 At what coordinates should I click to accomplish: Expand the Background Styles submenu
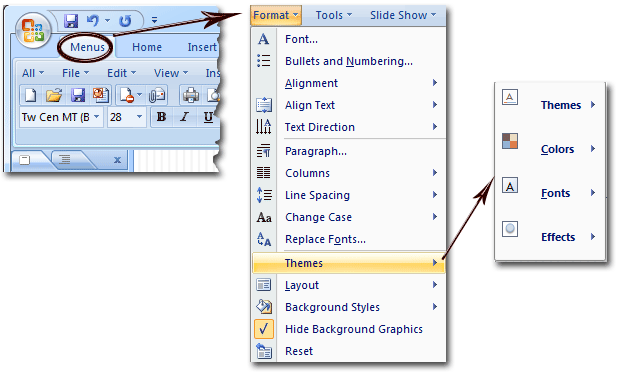point(349,307)
